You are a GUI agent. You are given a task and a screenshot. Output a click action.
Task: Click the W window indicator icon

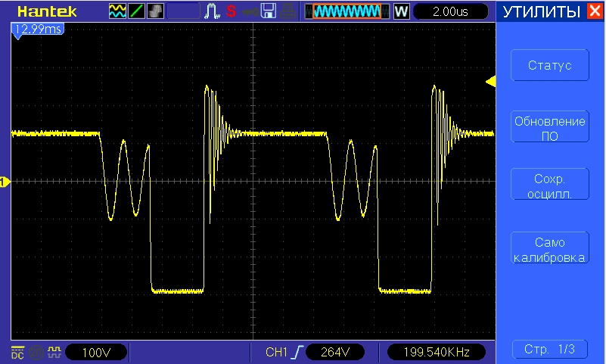pos(401,11)
